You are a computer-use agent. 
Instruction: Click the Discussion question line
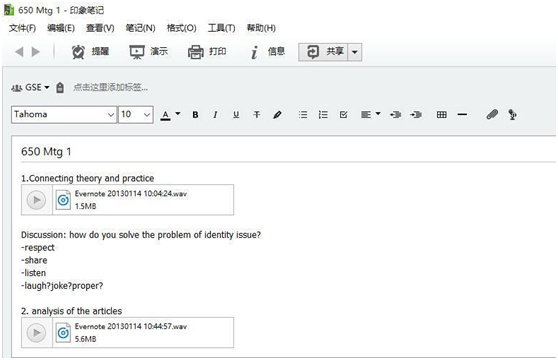[141, 235]
